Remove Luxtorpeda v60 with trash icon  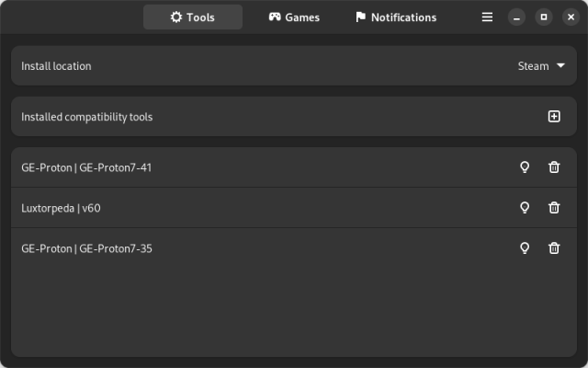(554, 208)
